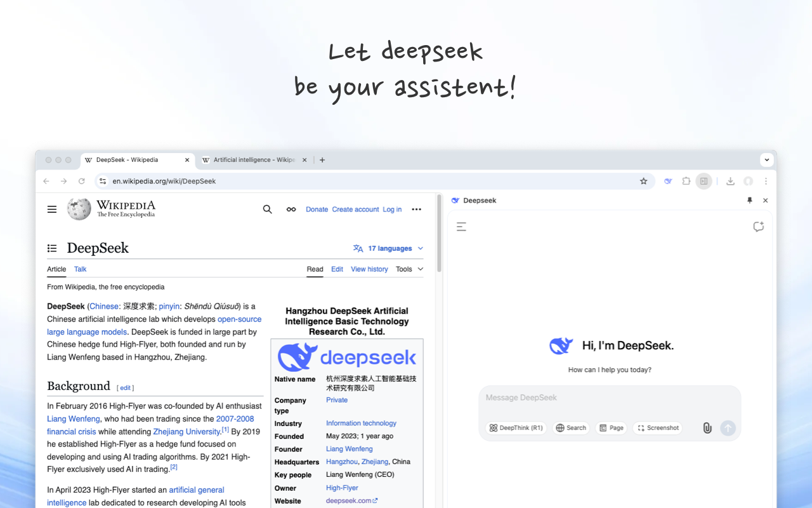Click Create account link

point(355,210)
